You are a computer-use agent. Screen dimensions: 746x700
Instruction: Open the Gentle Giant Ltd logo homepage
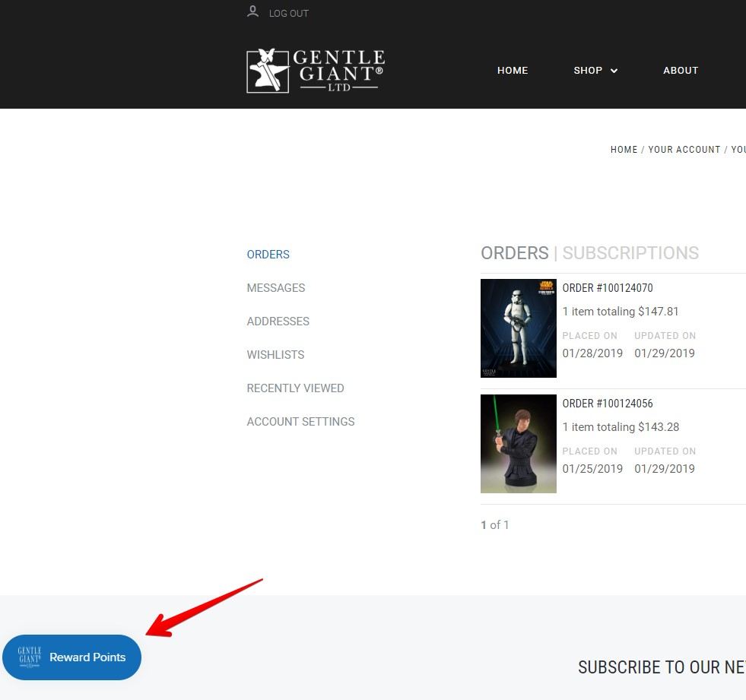(x=316, y=71)
